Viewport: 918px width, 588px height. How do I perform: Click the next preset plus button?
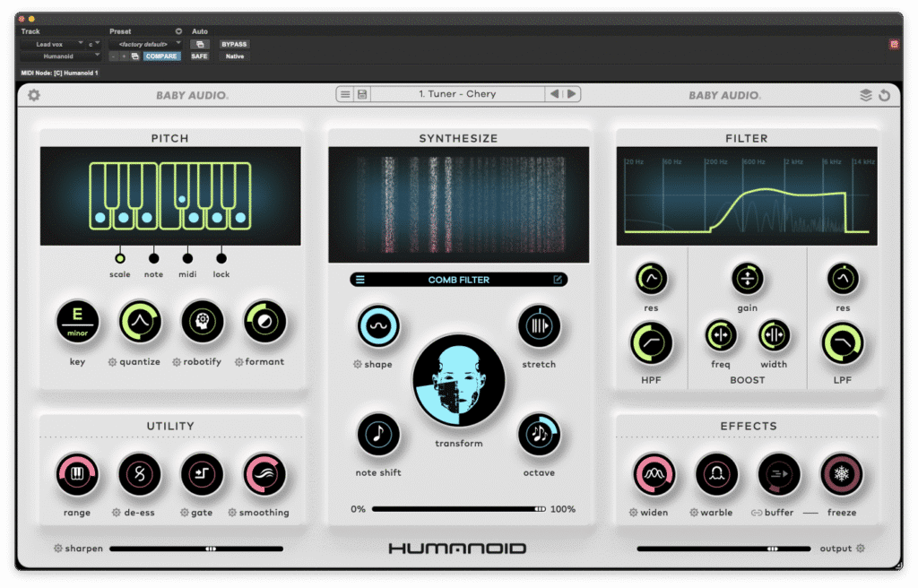point(124,56)
